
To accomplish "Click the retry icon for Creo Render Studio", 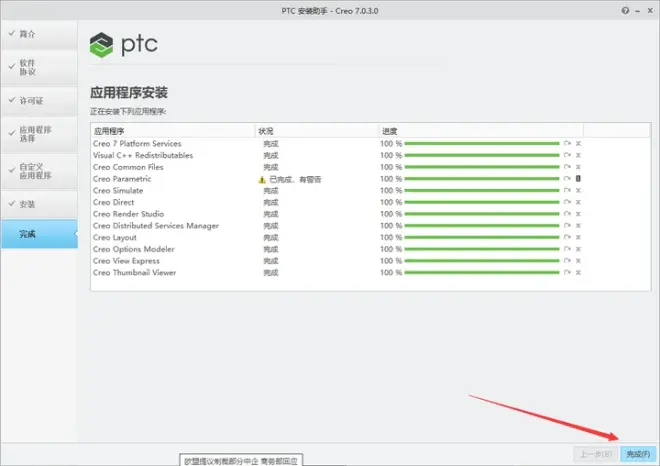I will [567, 214].
